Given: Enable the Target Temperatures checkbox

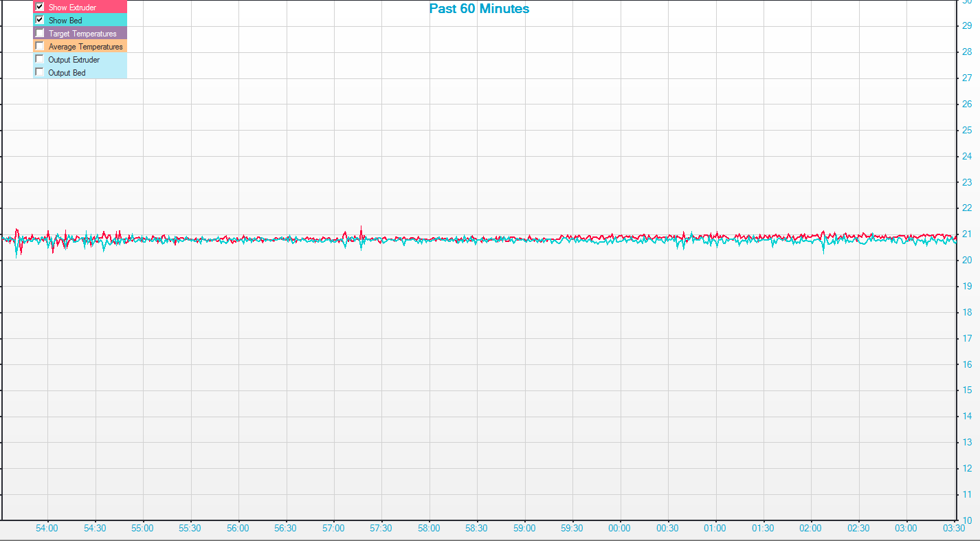Looking at the screenshot, I should (40, 33).
